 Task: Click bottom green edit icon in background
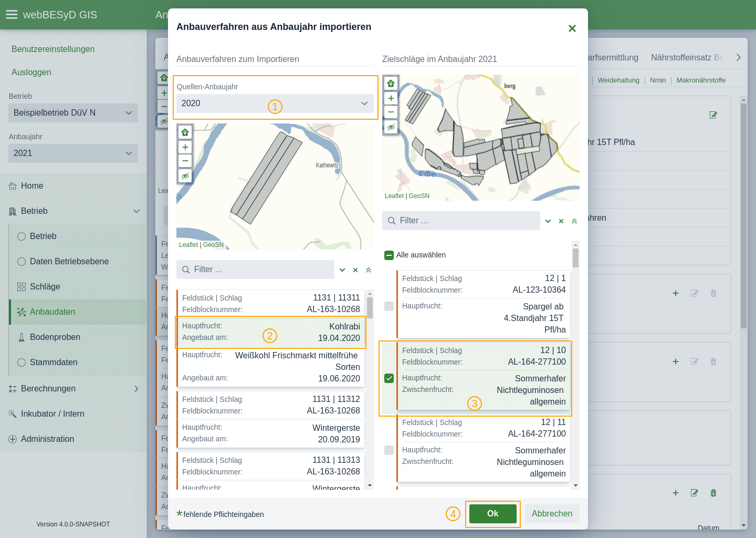pyautogui.click(x=695, y=493)
